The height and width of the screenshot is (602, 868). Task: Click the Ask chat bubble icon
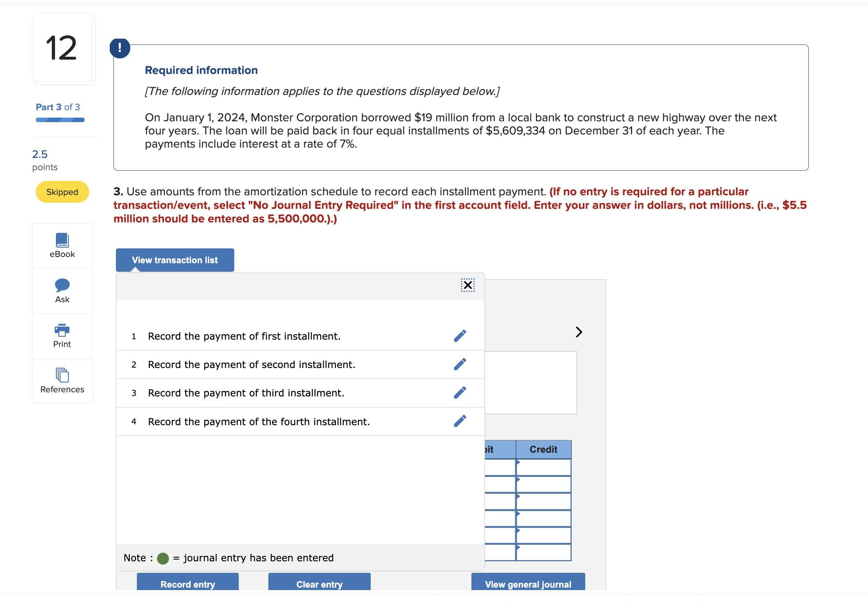[x=62, y=285]
